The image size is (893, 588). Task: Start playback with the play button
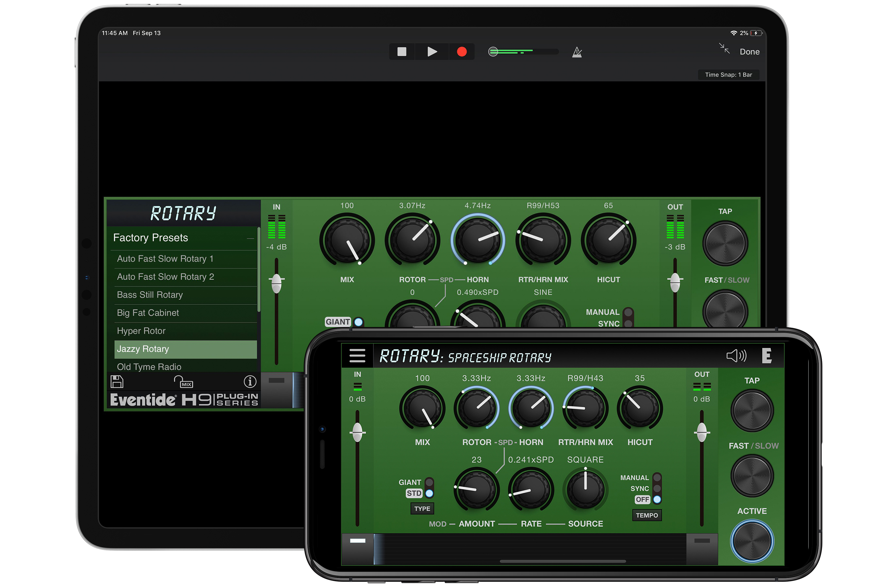432,51
